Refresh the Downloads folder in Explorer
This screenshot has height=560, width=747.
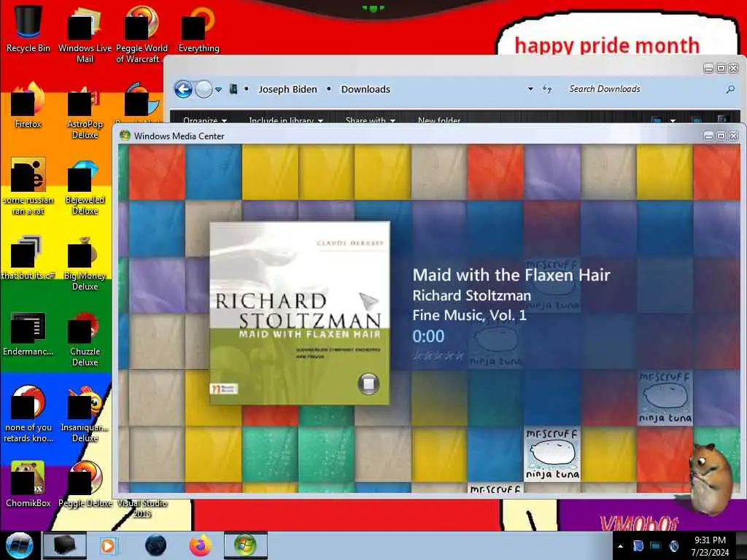547,89
